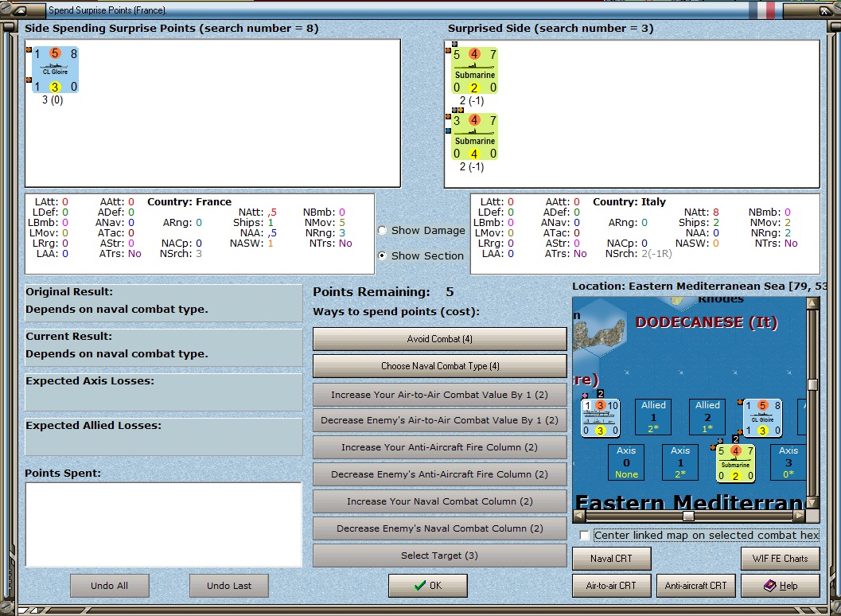Open the system menu icon in title bar

click(x=18, y=10)
